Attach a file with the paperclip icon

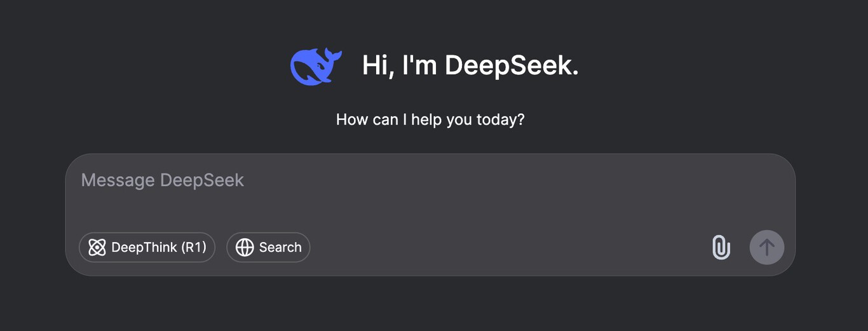click(721, 247)
